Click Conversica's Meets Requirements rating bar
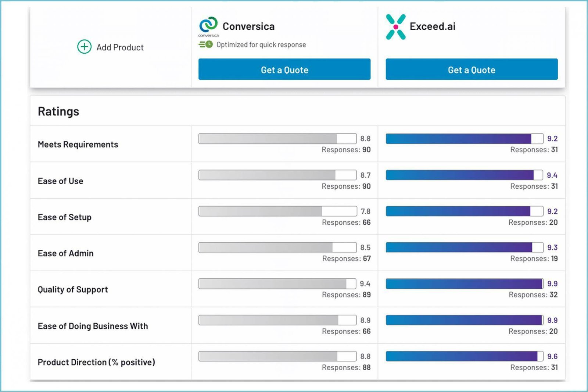This screenshot has height=392, width=588. click(x=277, y=139)
